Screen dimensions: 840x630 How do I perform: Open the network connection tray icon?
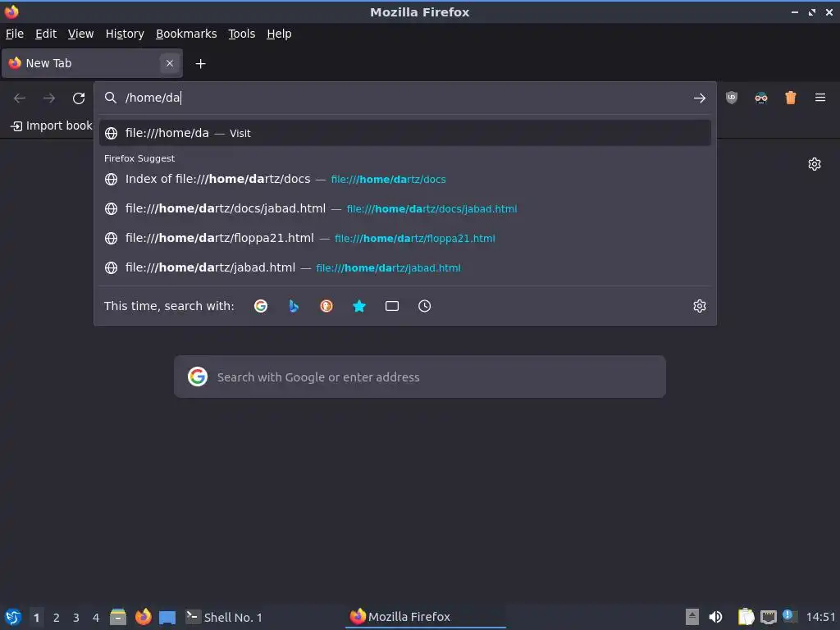(768, 617)
